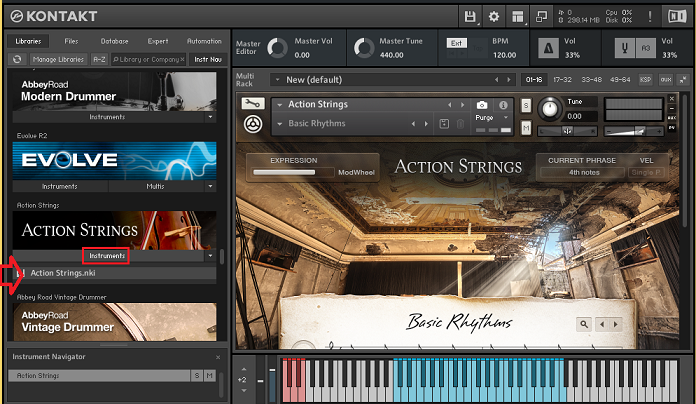
Task: Open the Purge dropdown menu
Action: click(492, 118)
